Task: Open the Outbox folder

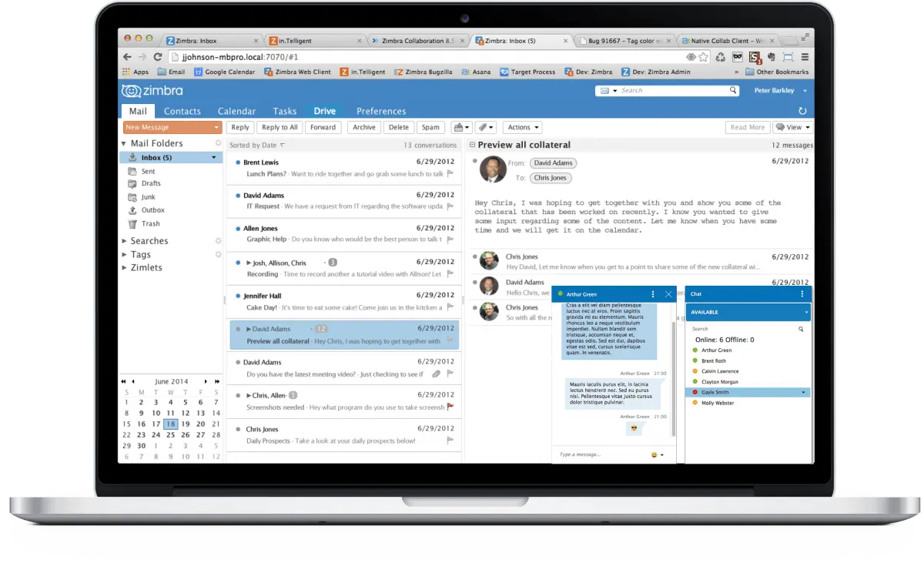Action: point(152,209)
